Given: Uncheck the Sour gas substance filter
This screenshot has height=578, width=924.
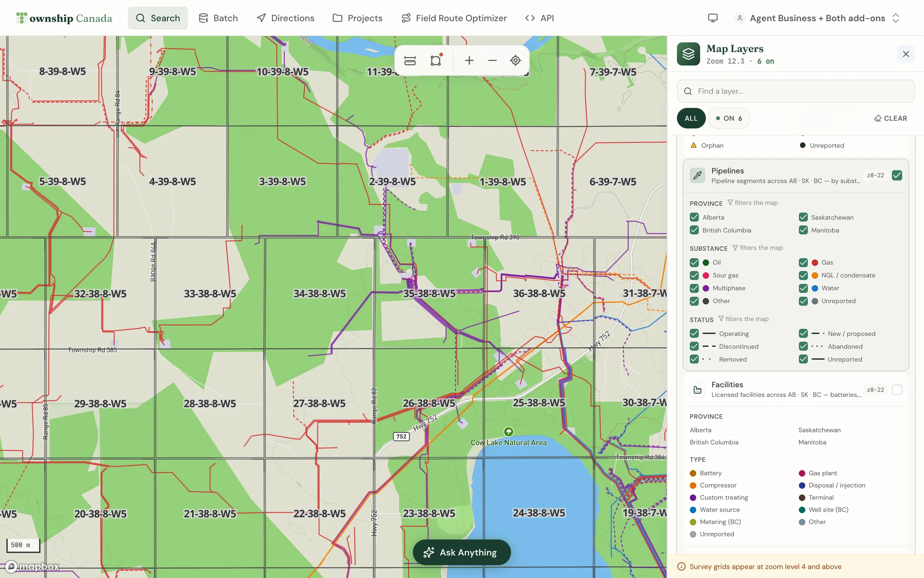Looking at the screenshot, I should tap(694, 276).
